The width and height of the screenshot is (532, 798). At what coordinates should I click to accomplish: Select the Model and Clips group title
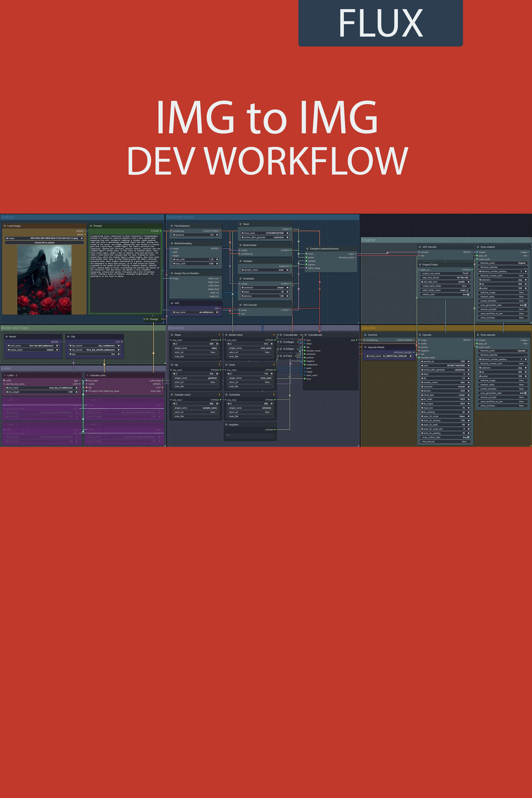[x=15, y=328]
